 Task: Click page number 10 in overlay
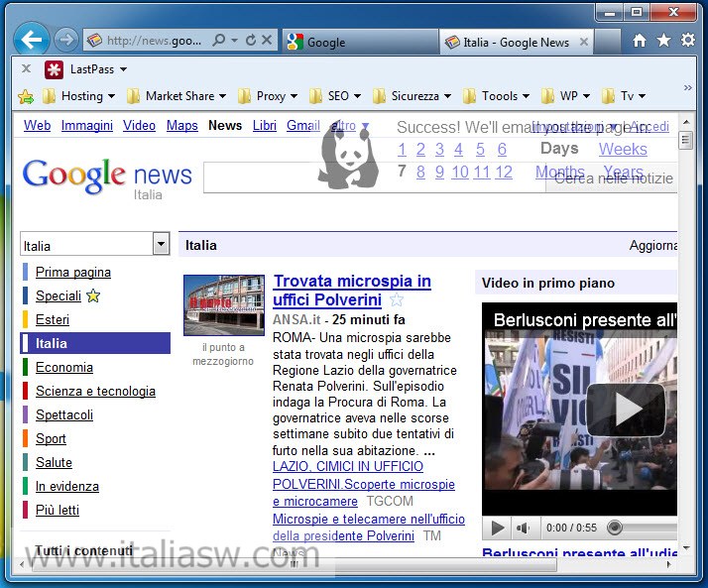coord(460,173)
